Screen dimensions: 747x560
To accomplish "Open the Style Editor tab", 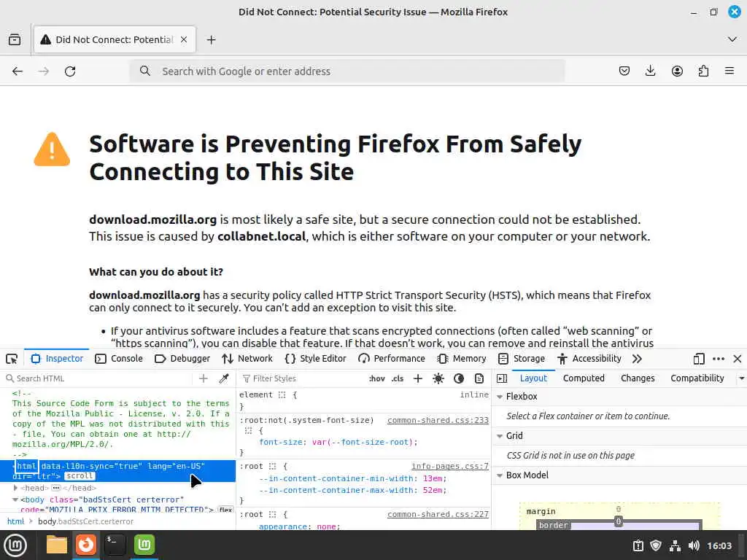I will tap(315, 359).
